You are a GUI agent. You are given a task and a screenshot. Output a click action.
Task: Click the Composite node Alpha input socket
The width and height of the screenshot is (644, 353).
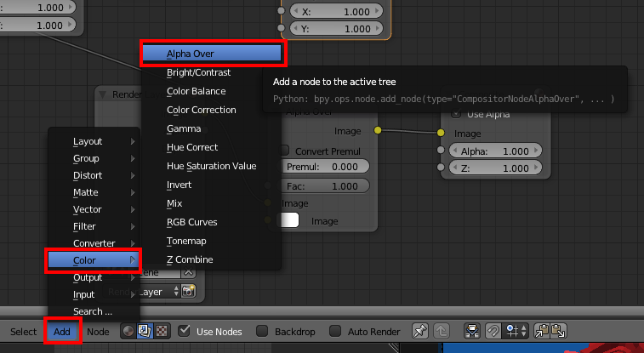(441, 151)
